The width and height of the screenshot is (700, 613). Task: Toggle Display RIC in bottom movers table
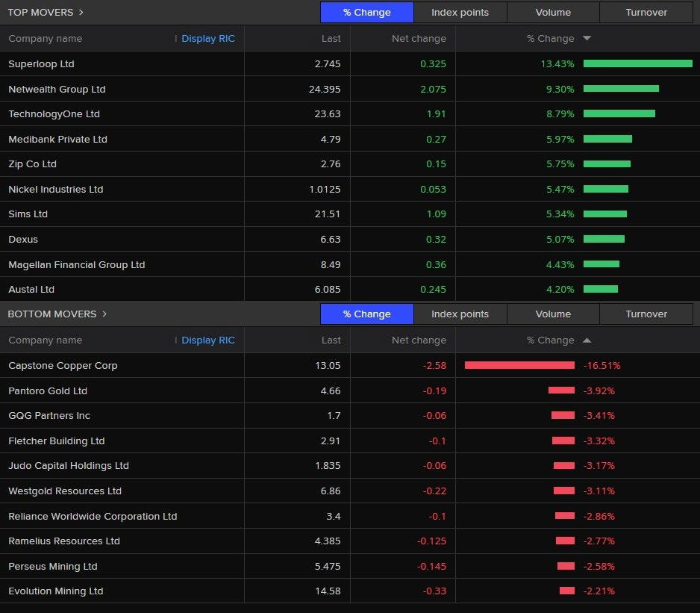click(208, 340)
